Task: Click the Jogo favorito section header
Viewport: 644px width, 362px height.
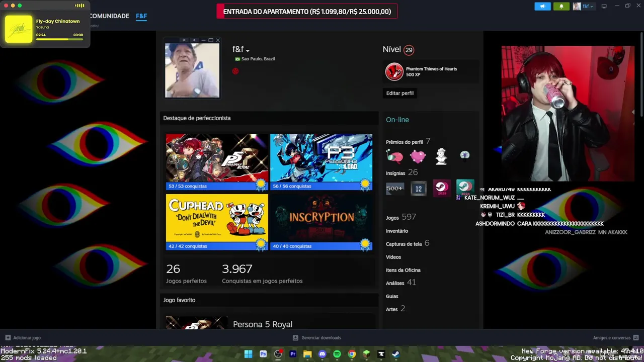Action: point(179,300)
